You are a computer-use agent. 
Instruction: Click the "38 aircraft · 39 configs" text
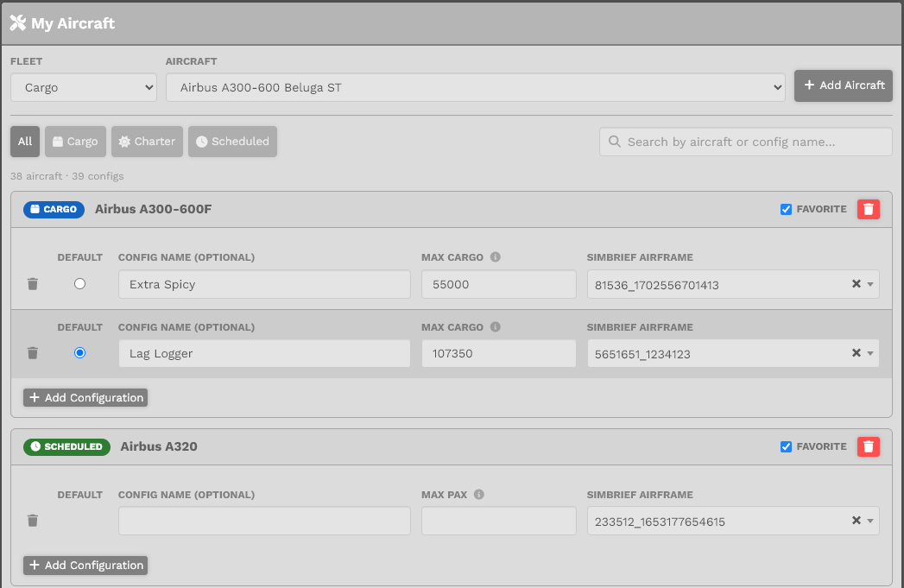coord(66,176)
